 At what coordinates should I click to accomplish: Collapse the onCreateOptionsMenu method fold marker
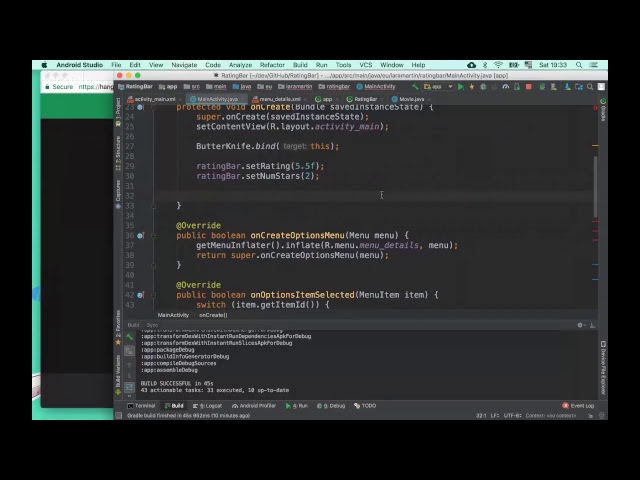coord(154,236)
